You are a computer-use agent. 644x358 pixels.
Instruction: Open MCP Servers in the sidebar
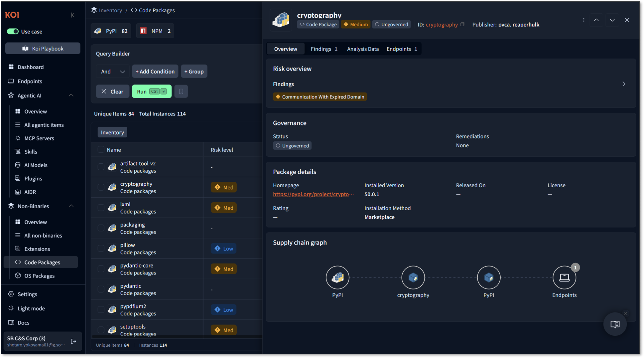click(x=39, y=138)
